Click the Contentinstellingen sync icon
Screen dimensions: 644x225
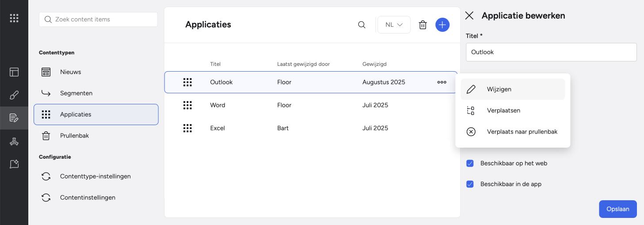(46, 198)
